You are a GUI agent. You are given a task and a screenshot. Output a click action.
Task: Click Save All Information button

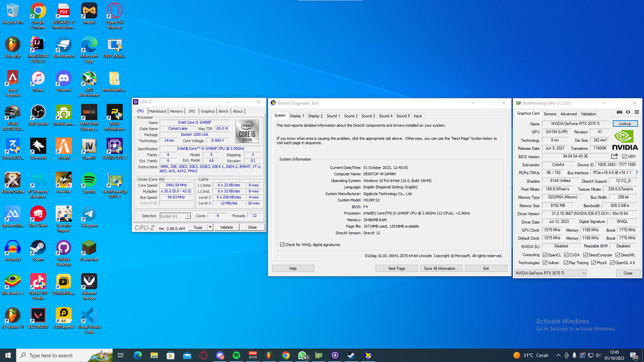point(441,268)
